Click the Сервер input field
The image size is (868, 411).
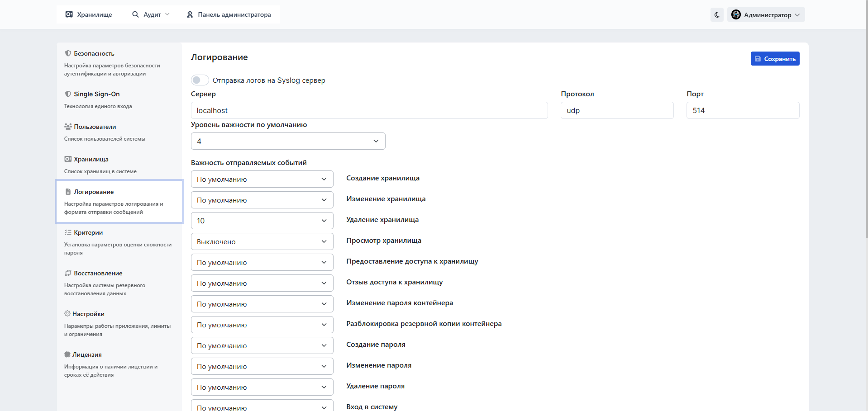[x=369, y=110]
